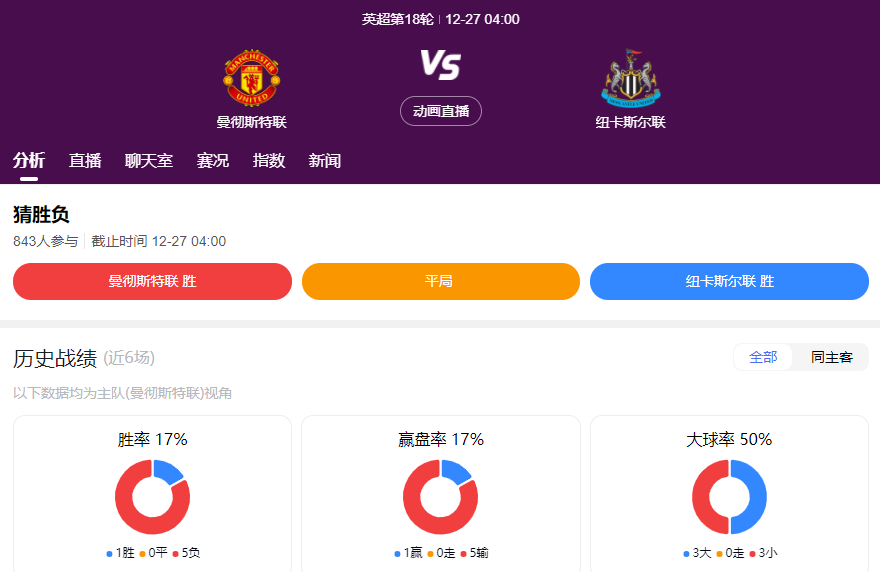The height and width of the screenshot is (572, 880).
Task: Select the 指数 odds tab
Action: pyautogui.click(x=269, y=160)
